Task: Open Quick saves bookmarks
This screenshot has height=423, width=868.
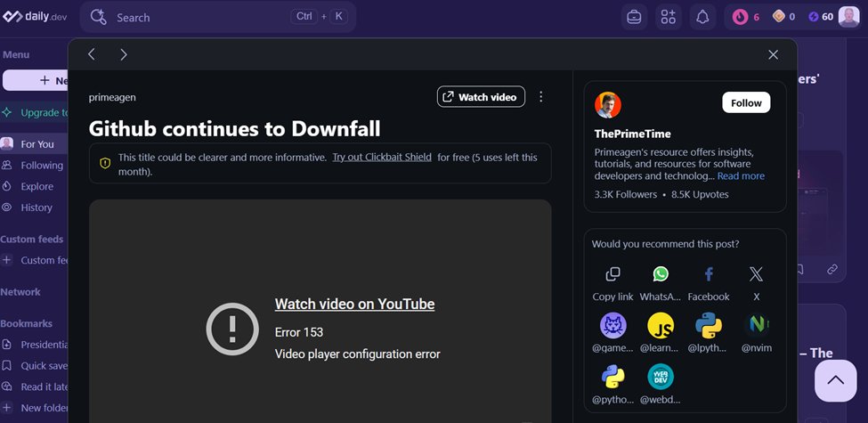Action: [x=35, y=365]
